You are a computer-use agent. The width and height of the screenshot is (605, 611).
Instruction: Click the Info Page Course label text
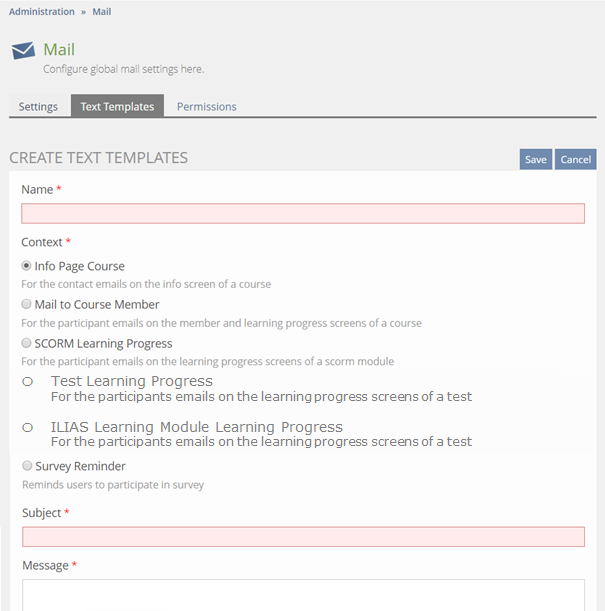coord(80,267)
